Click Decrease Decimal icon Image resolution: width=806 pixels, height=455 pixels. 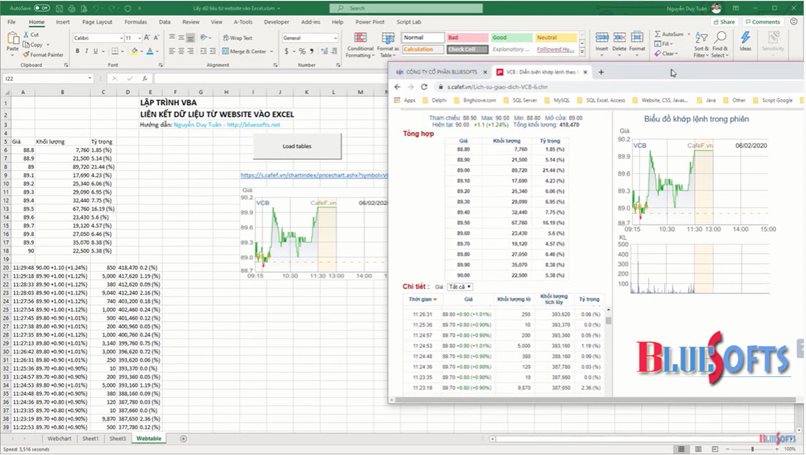pyautogui.click(x=334, y=51)
